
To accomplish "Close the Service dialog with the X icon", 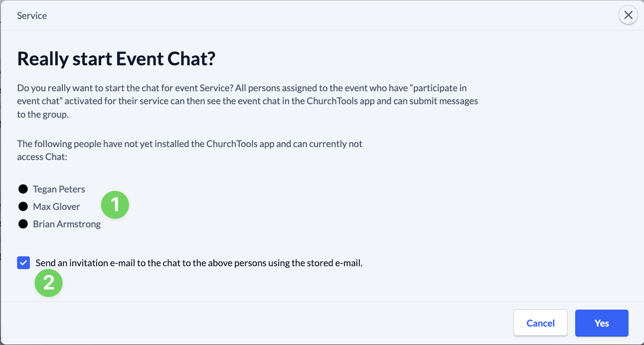I will (x=628, y=15).
